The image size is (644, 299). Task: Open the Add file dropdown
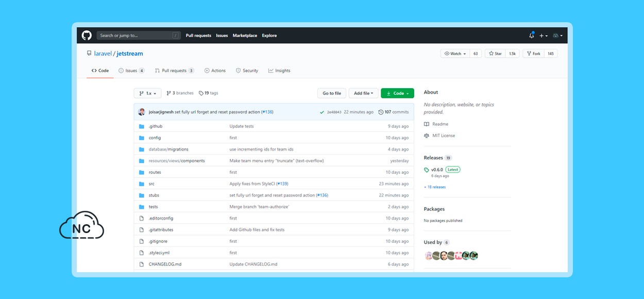(364, 93)
